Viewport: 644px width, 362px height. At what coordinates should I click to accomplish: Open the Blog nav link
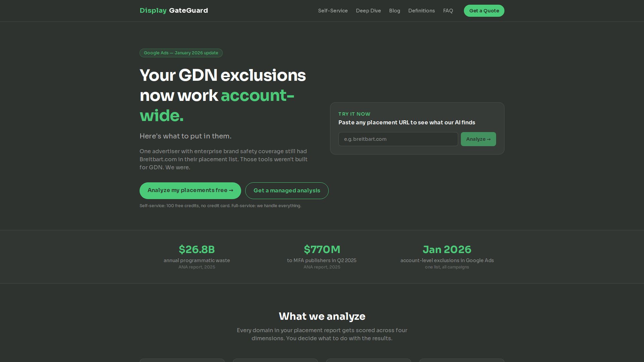[394, 11]
